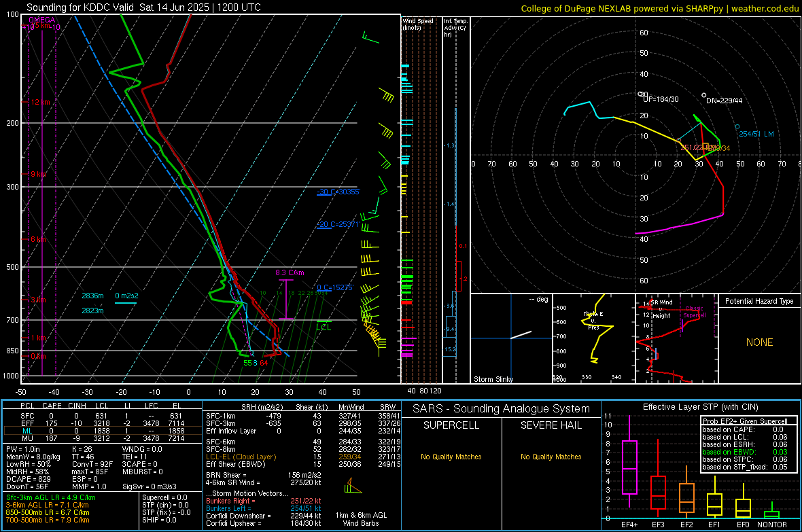
Task: Select the MU parcel row
Action: pyautogui.click(x=101, y=438)
